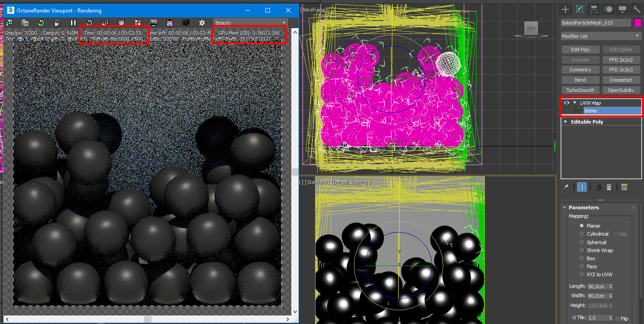Click the blue refresh scene icon in Octane

(x=89, y=23)
